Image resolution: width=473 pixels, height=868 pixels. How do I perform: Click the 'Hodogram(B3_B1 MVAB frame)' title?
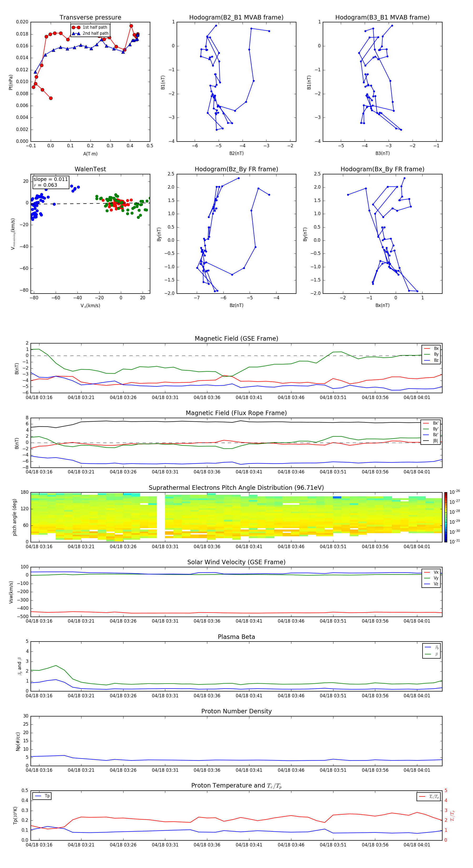tap(382, 18)
